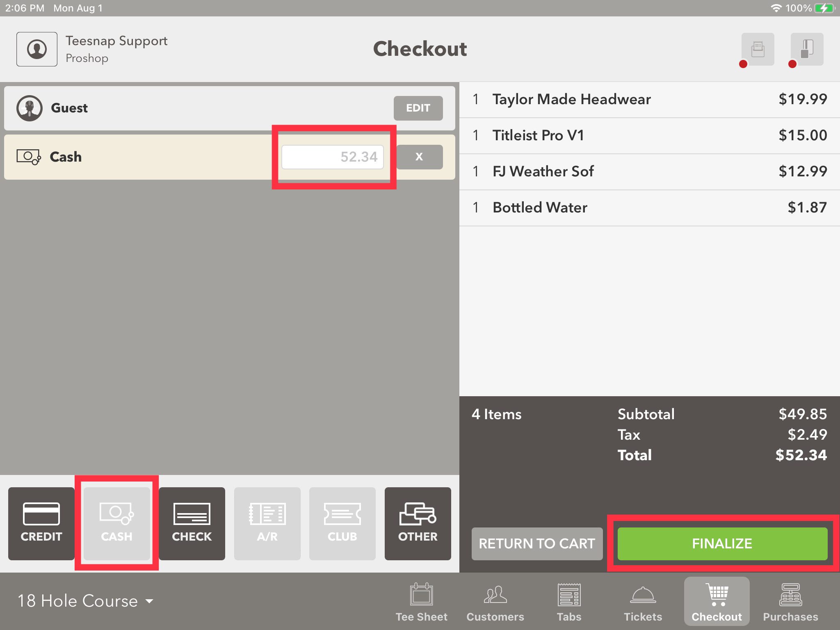Viewport: 840px width, 630px height.
Task: Navigate to the Purchases tab
Action: click(790, 602)
